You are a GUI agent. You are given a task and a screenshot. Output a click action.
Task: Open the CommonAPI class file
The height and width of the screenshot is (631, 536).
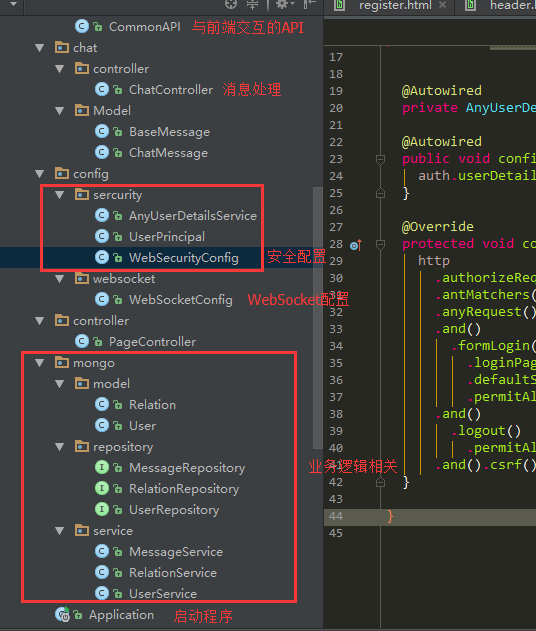(x=144, y=27)
